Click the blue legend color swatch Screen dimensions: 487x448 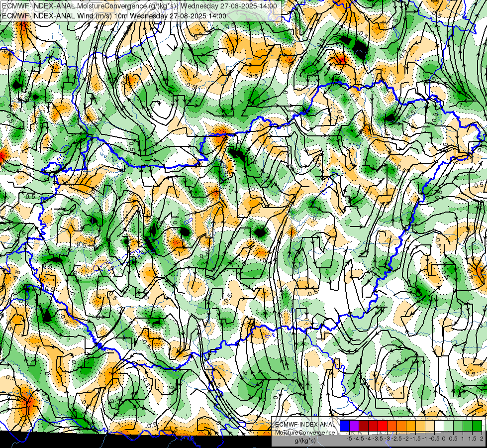coord(345,426)
